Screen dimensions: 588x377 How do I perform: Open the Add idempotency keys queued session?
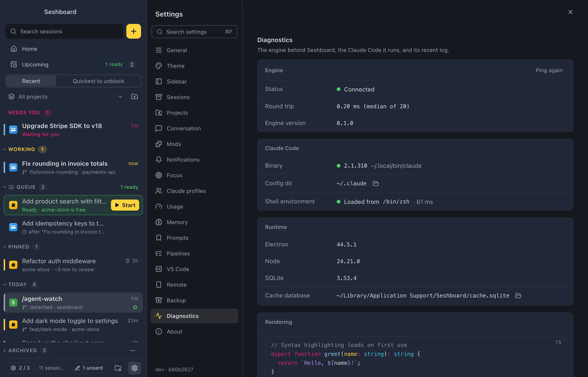point(73,227)
